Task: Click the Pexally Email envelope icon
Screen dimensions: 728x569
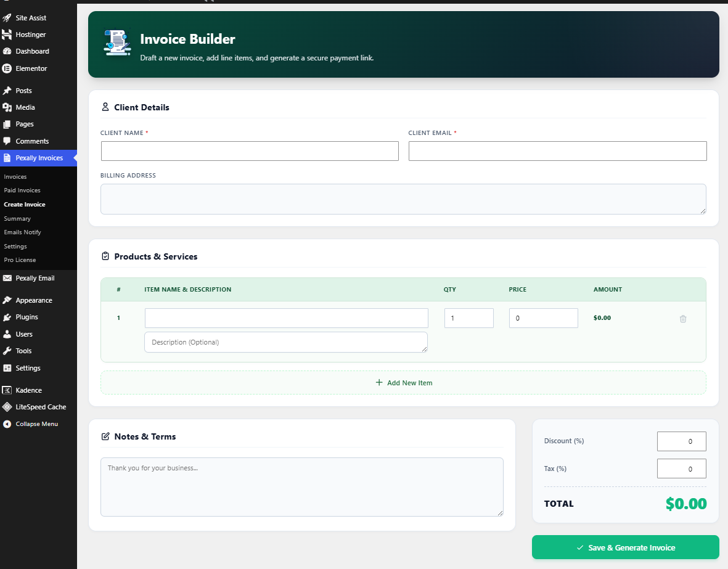Action: (x=7, y=278)
